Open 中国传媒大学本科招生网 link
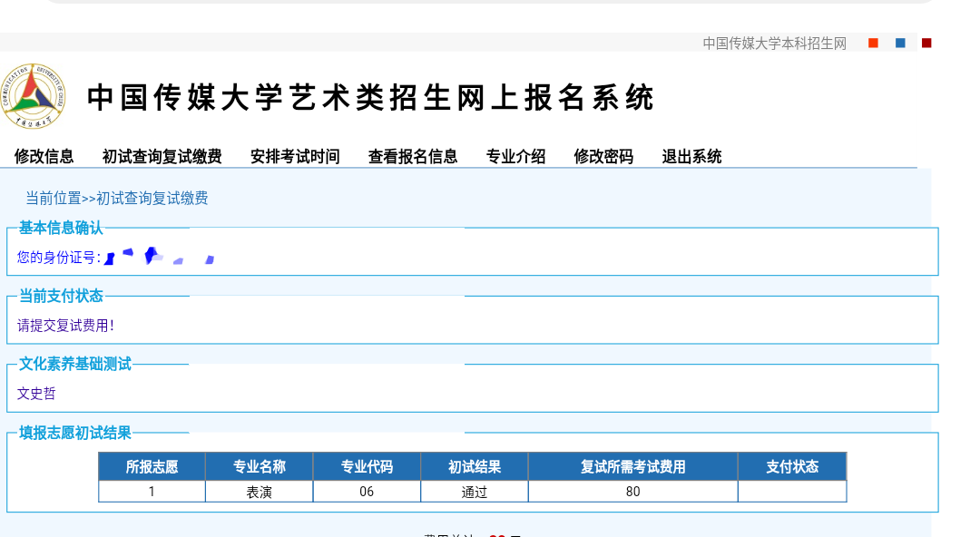Image resolution: width=980 pixels, height=537 pixels. pos(774,44)
